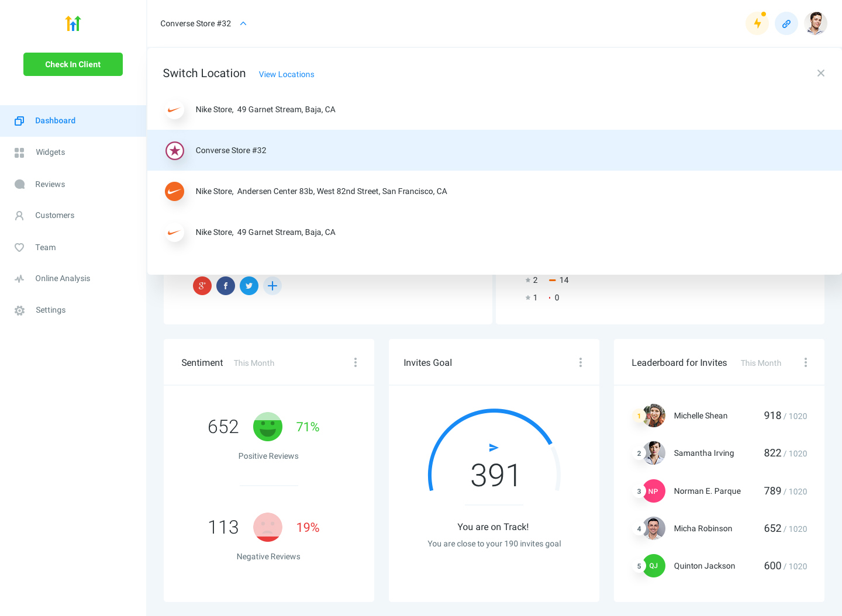
Task: Close the Switch Location panel
Action: 821,73
